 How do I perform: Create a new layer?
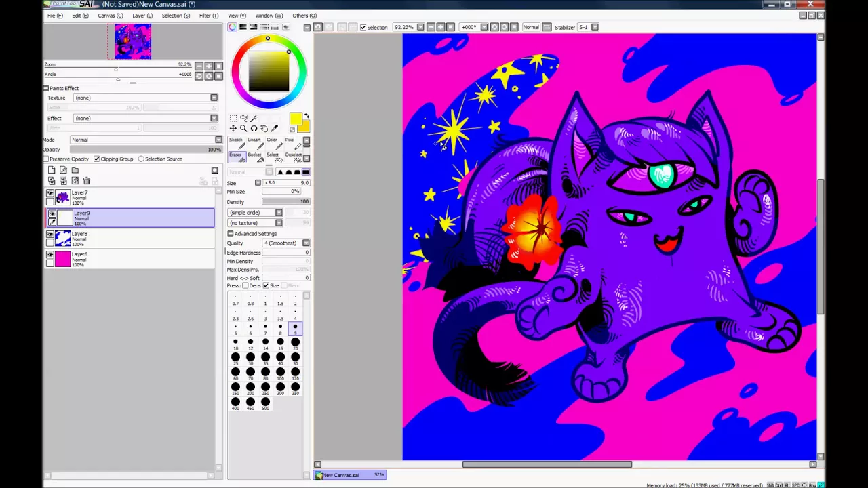pyautogui.click(x=52, y=170)
